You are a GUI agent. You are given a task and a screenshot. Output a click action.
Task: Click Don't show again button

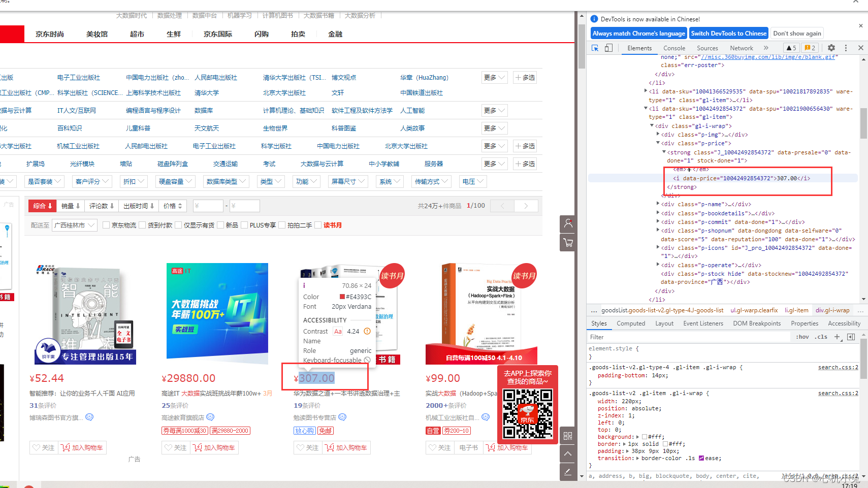pyautogui.click(x=797, y=34)
